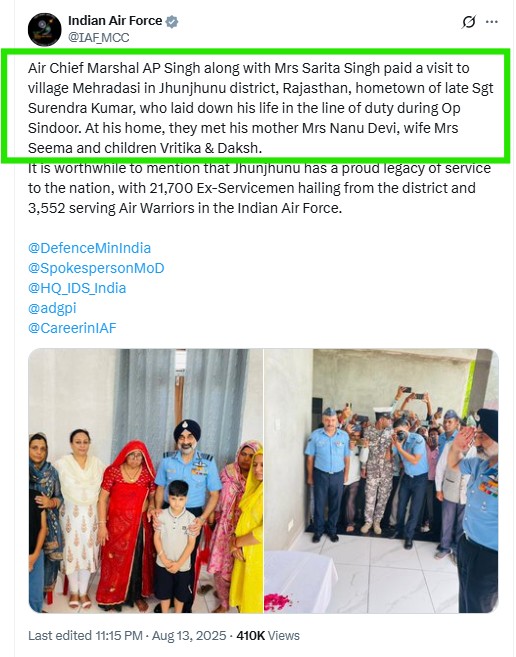Click the green highlight box border
Screen dimensions: 516x657
(256, 51)
